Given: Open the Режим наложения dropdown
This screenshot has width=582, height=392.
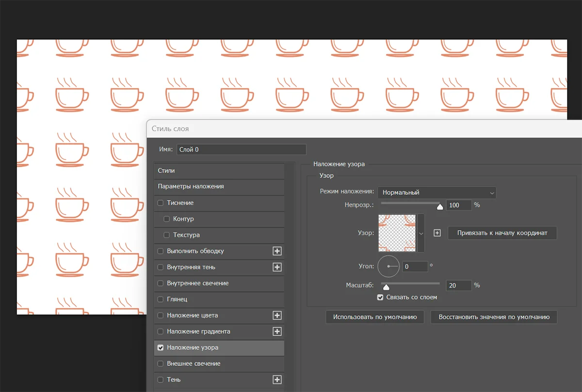Looking at the screenshot, I should point(437,192).
